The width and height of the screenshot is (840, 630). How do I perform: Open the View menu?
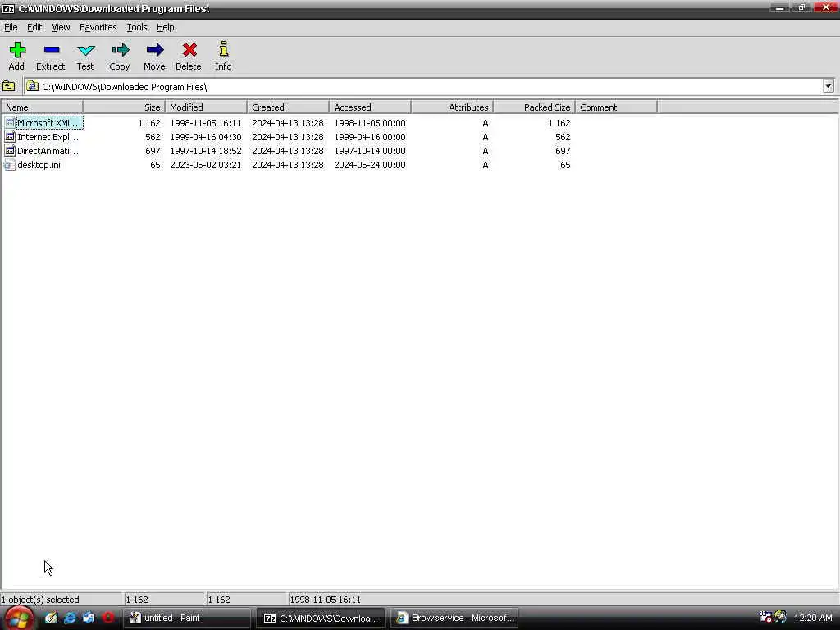pos(61,27)
